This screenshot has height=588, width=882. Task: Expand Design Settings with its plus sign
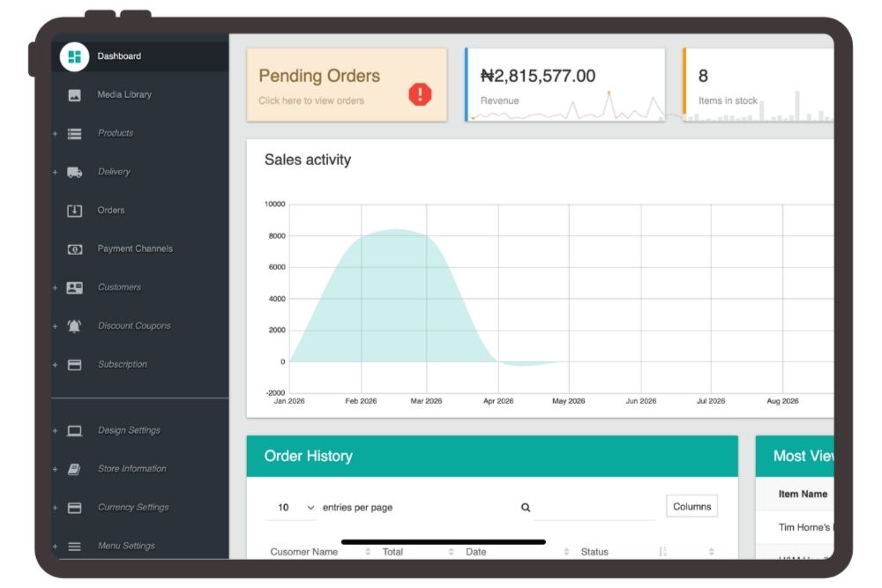[x=55, y=431]
